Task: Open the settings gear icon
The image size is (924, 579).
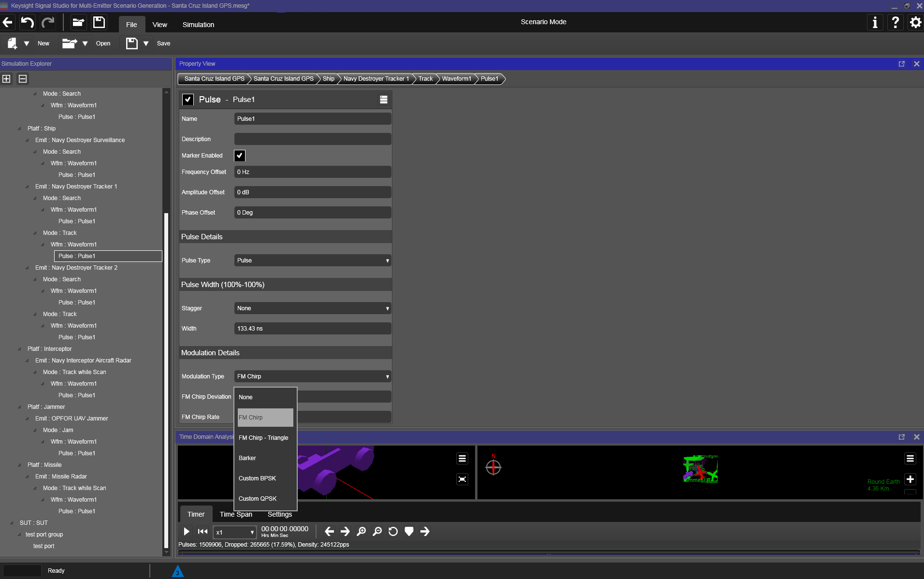Action: tap(915, 22)
